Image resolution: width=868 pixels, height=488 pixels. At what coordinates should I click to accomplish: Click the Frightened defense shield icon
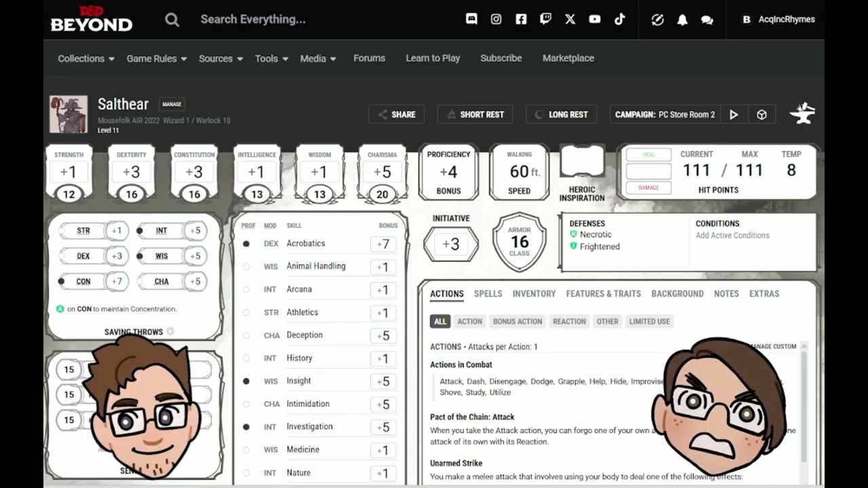pos(574,247)
